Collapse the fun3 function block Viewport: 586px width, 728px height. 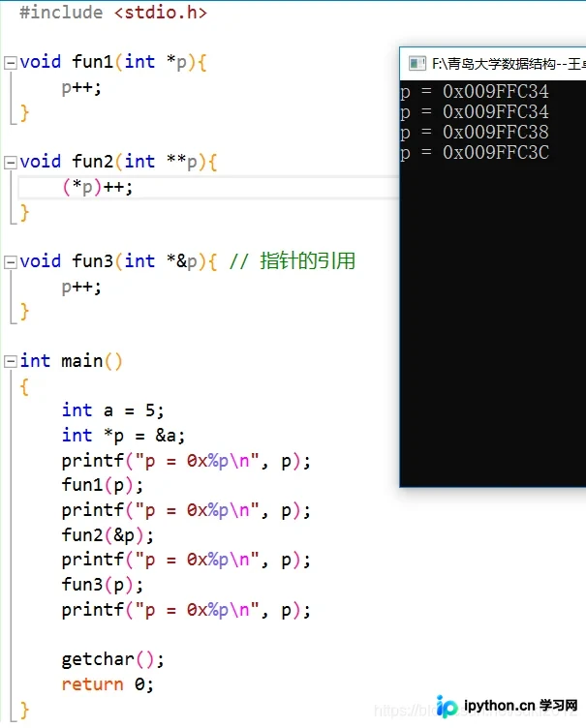[x=11, y=262]
